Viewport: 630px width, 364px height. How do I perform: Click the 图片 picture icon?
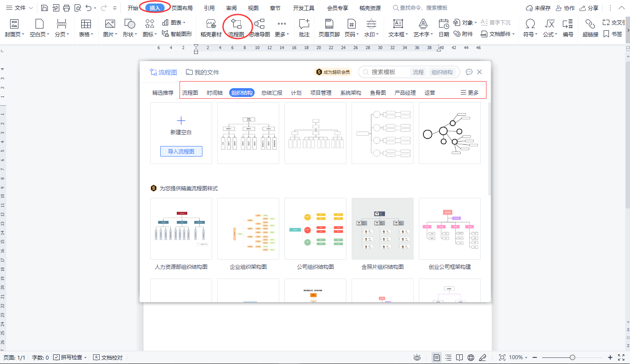tap(110, 24)
